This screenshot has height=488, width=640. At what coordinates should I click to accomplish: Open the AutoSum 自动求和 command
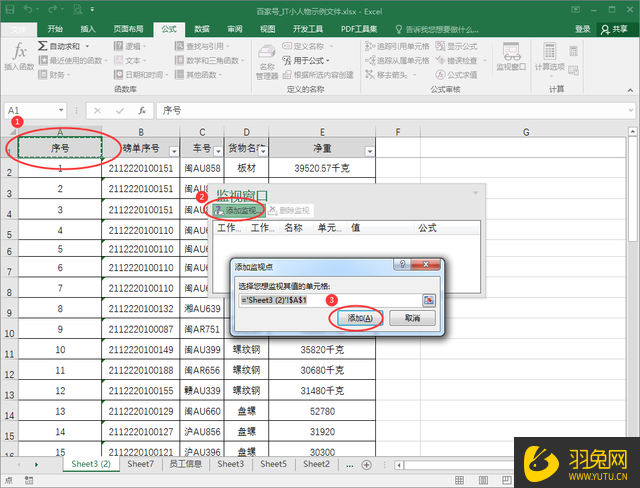64,46
